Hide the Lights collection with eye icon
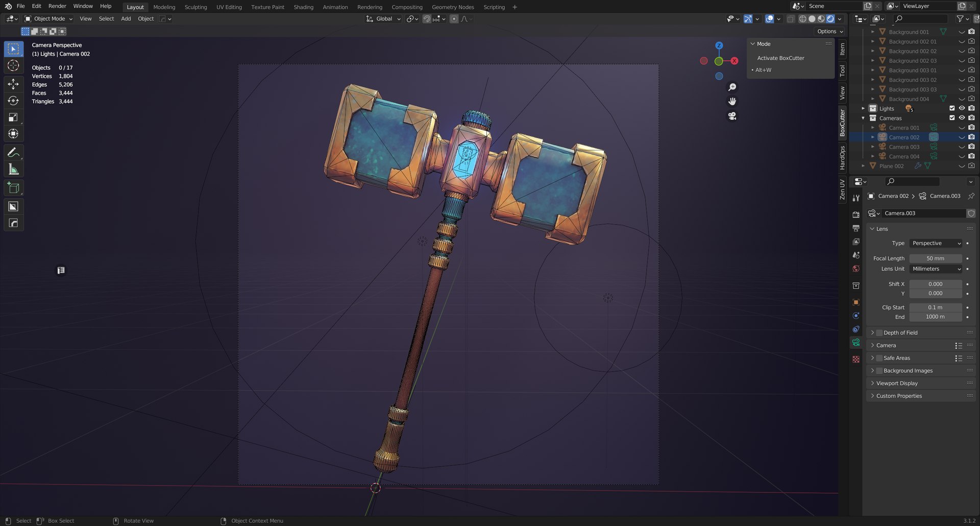The image size is (980, 526). (962, 108)
